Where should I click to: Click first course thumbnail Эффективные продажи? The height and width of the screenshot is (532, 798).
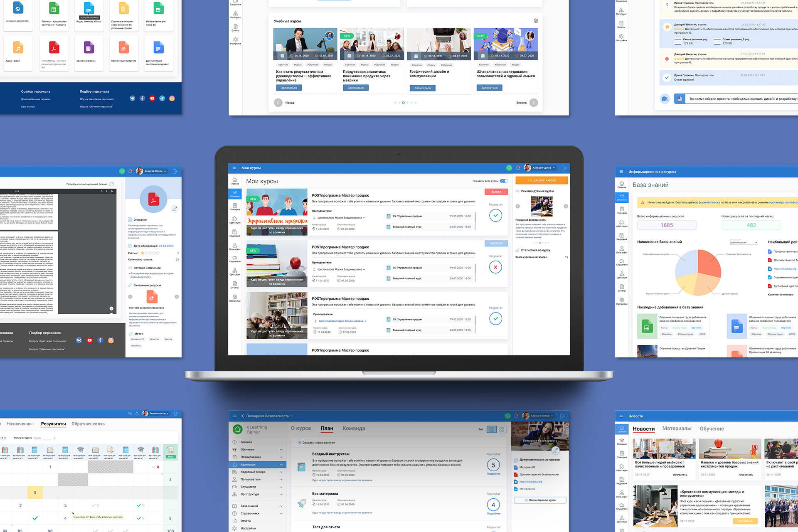tap(277, 212)
